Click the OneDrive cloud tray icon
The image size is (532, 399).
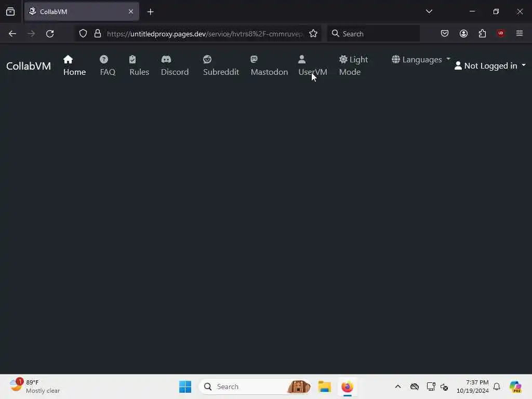pos(415,387)
